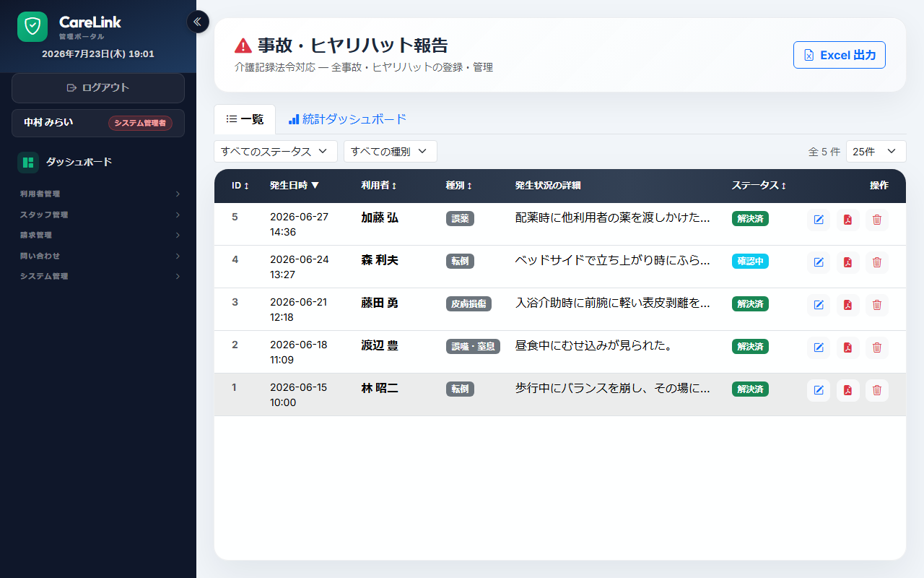Select the name 森 利夫
Viewport: 924px width, 578px height.
coord(380,260)
